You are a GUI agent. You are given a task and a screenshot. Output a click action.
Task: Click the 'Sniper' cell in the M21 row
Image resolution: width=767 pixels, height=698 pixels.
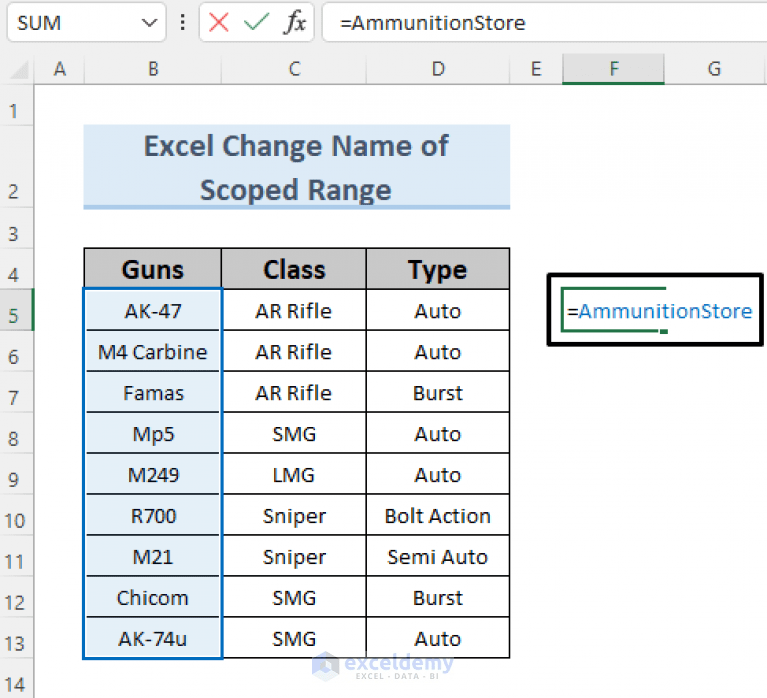(x=293, y=557)
